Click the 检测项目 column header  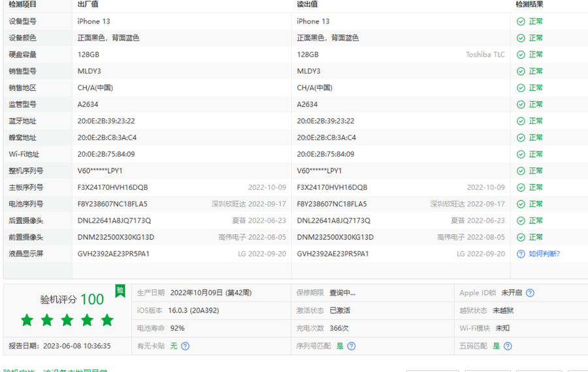click(22, 5)
